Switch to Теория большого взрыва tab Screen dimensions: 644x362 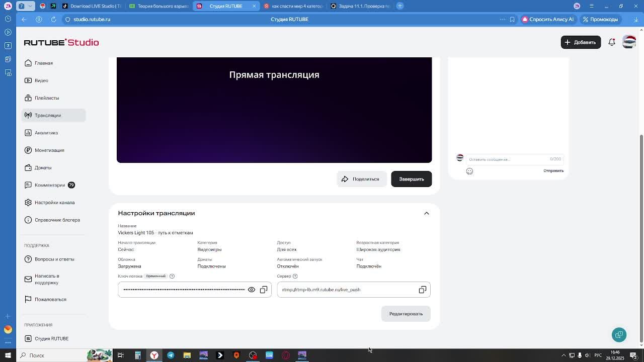tap(158, 6)
